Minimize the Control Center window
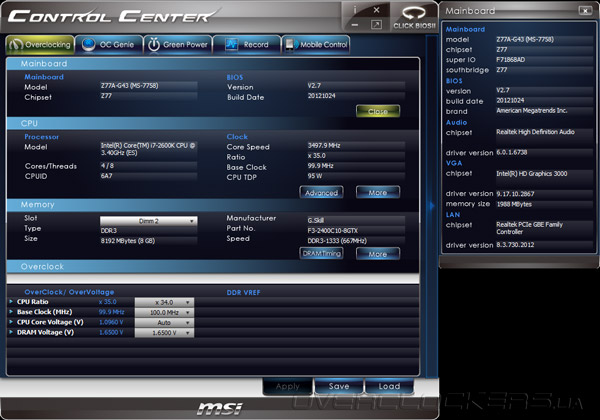Image resolution: width=600 pixels, height=420 pixels. tap(355, 25)
